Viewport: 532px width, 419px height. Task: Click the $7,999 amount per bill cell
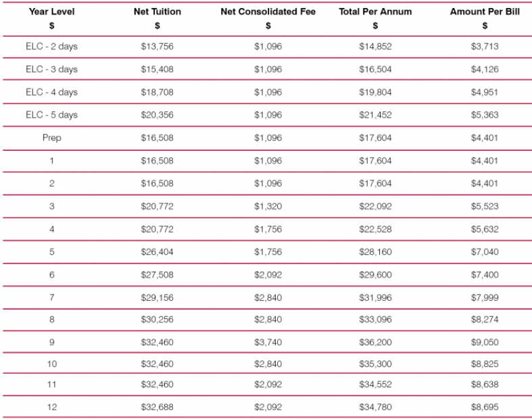(485, 297)
